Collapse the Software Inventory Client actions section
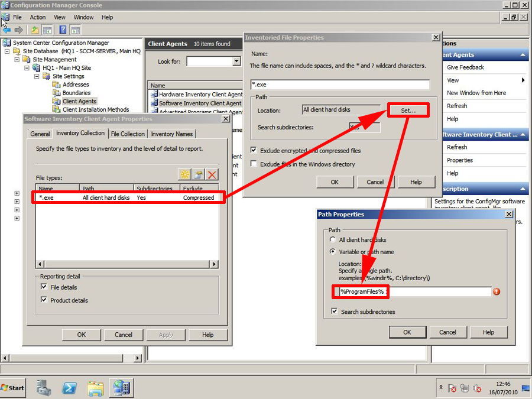The width and height of the screenshot is (532, 399). coord(523,135)
